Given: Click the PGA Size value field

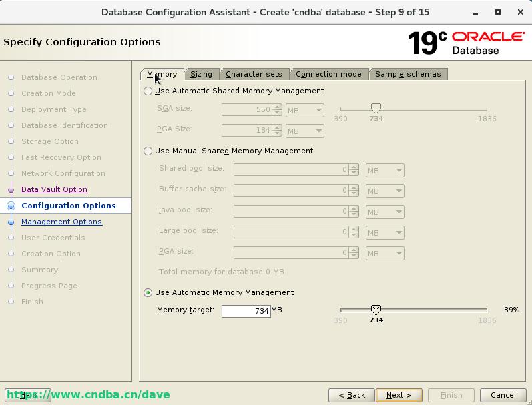Looking at the screenshot, I should 247,131.
